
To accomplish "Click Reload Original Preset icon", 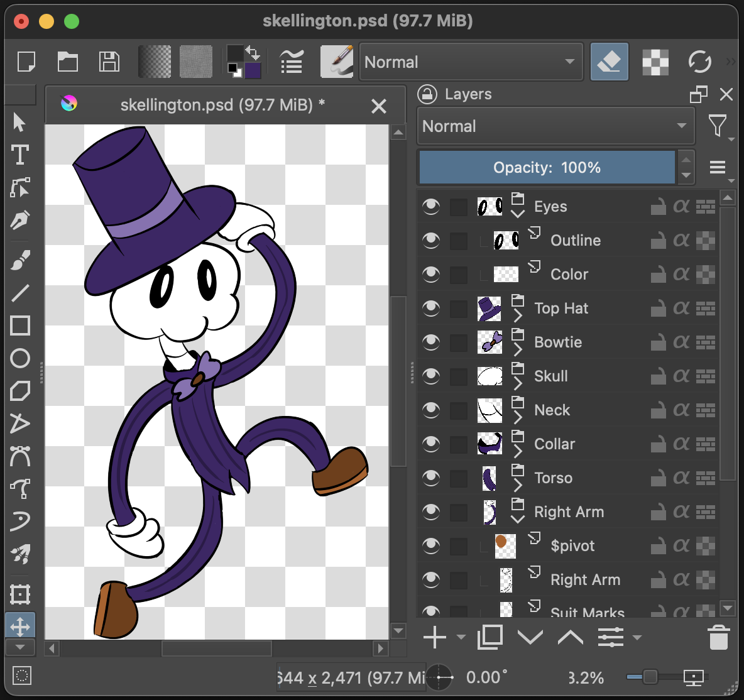I will click(699, 61).
